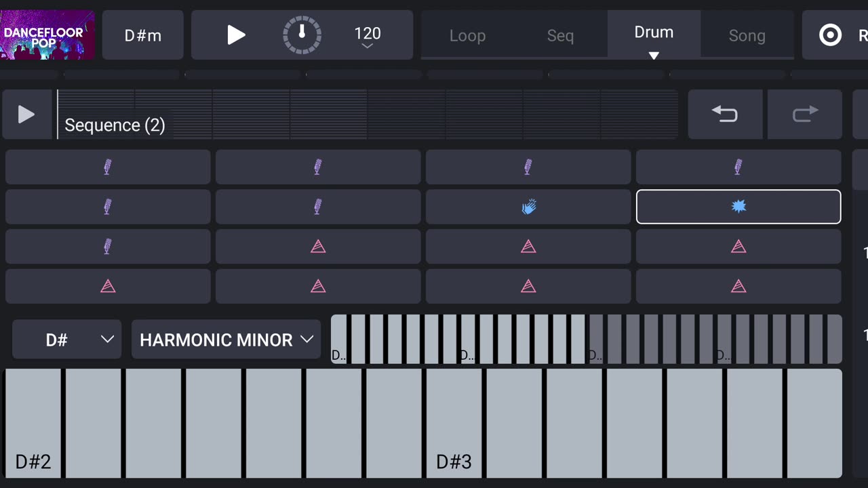
Task: Tap top-row fourth-column microphone pad
Action: 738,167
